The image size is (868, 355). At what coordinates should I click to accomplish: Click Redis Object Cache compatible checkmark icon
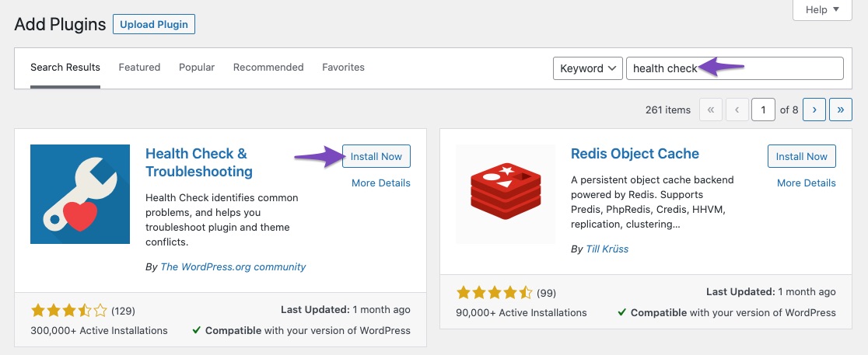pyautogui.click(x=621, y=312)
